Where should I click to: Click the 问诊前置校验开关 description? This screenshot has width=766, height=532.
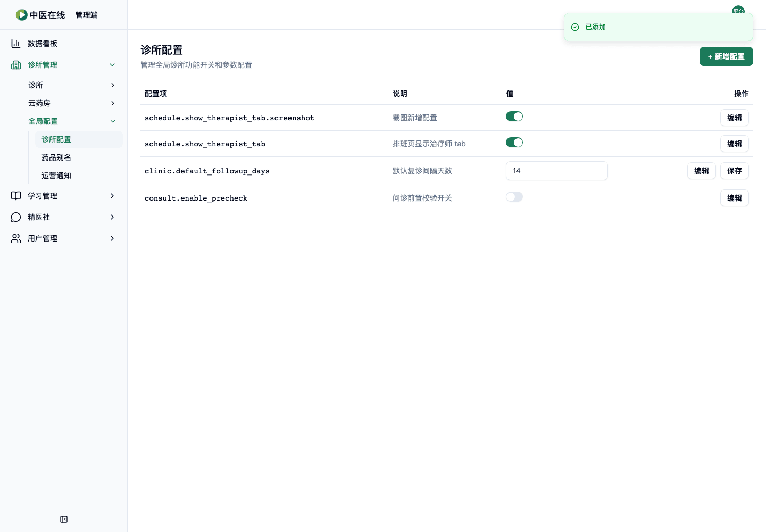tap(422, 198)
